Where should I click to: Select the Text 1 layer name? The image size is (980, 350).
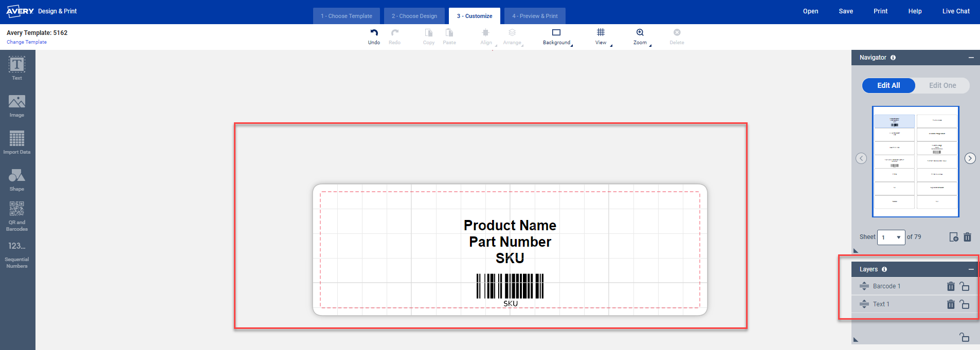(881, 304)
